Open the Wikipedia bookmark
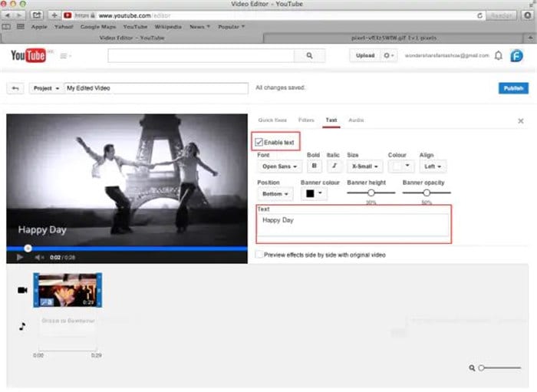This screenshot has height=392, width=537. [x=168, y=27]
